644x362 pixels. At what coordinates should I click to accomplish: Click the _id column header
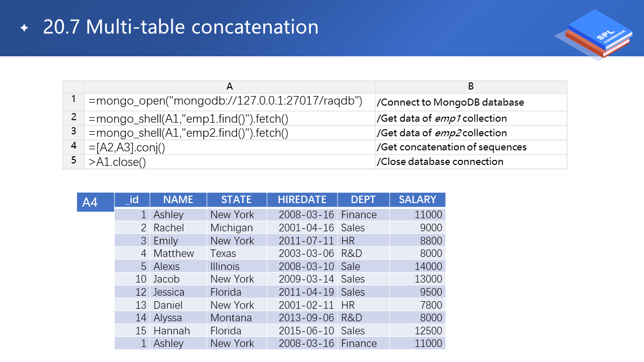[x=132, y=200]
